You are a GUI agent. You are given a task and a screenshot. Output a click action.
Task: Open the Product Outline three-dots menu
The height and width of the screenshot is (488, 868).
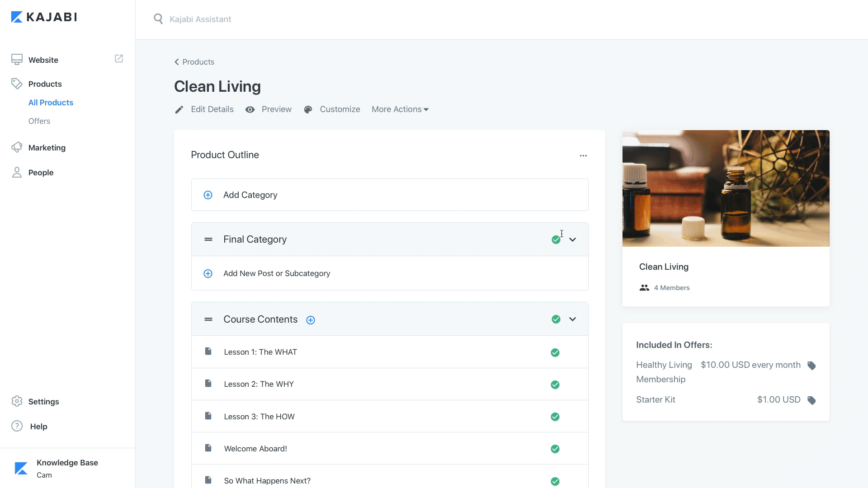[x=583, y=155]
